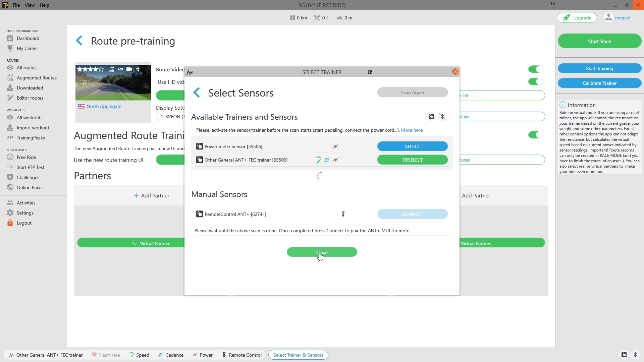Click Scan Again button

[x=412, y=93]
